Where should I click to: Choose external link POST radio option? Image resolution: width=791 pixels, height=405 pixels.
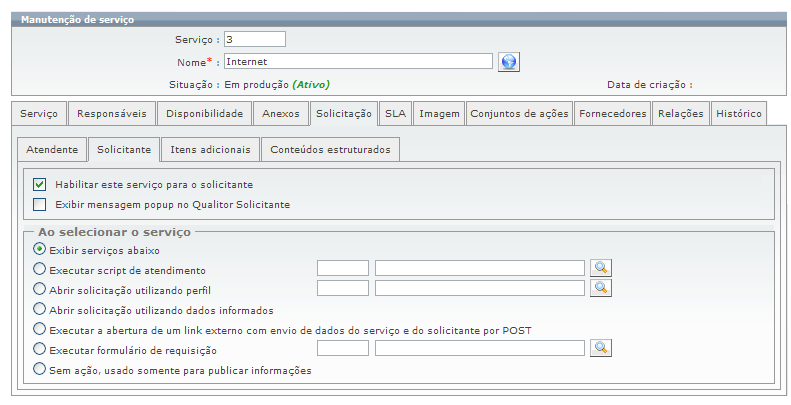[40, 329]
